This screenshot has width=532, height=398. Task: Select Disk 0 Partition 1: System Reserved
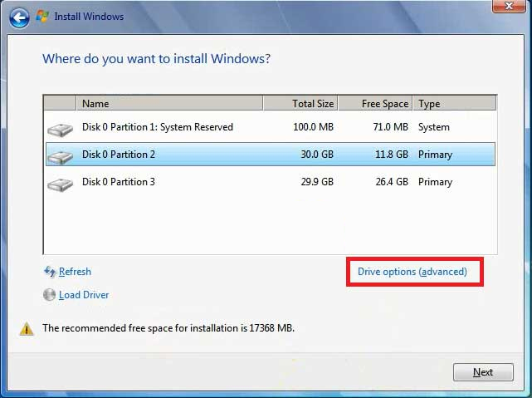tap(271, 127)
